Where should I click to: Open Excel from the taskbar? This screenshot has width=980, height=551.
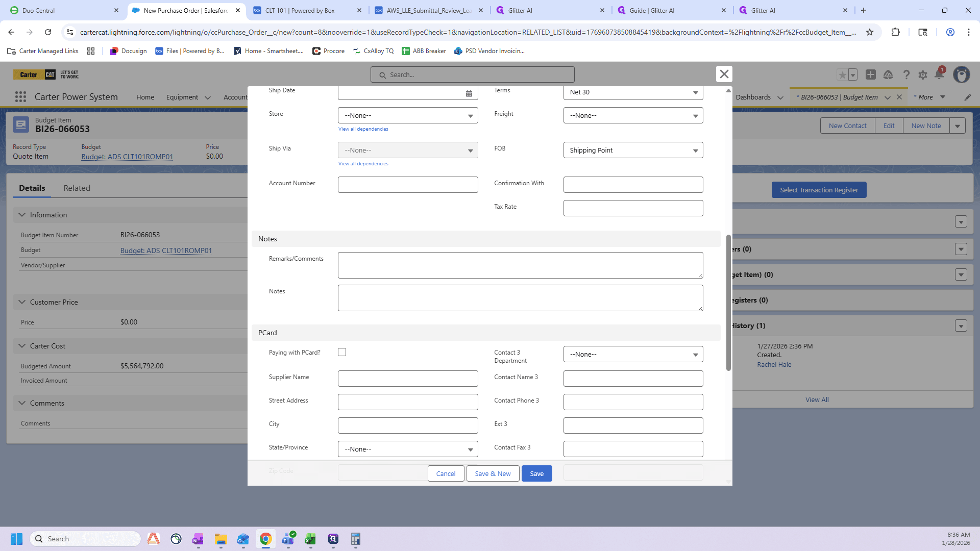310,539
